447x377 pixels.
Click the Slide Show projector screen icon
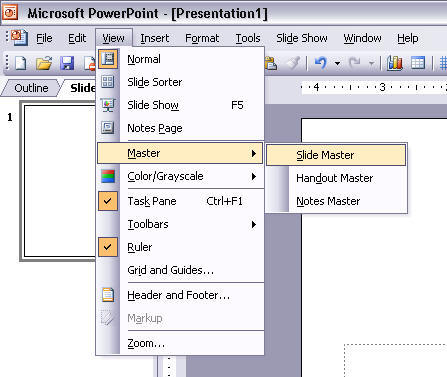tap(108, 105)
